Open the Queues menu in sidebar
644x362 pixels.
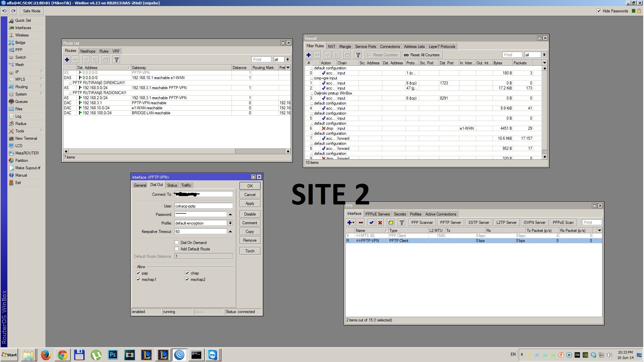pyautogui.click(x=21, y=102)
